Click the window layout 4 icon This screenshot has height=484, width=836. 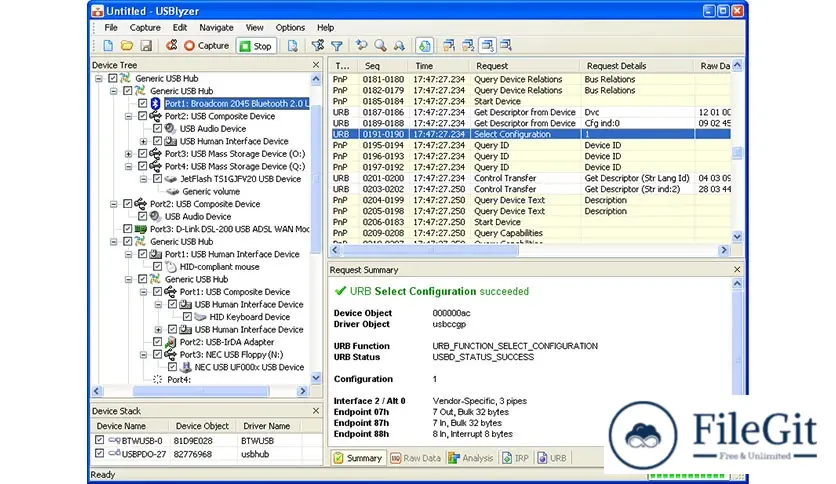point(506,46)
